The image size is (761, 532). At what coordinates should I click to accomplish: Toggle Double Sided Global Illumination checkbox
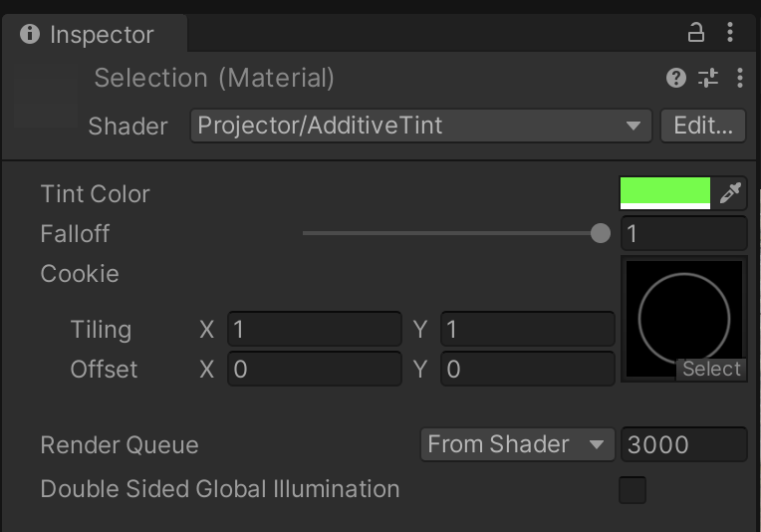click(633, 490)
